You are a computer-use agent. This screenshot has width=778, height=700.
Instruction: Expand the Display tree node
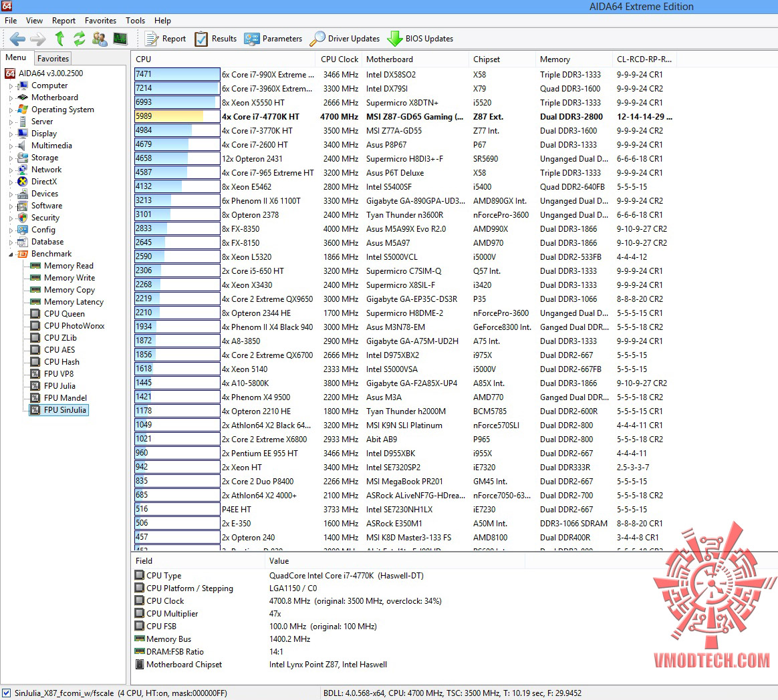pos(11,134)
